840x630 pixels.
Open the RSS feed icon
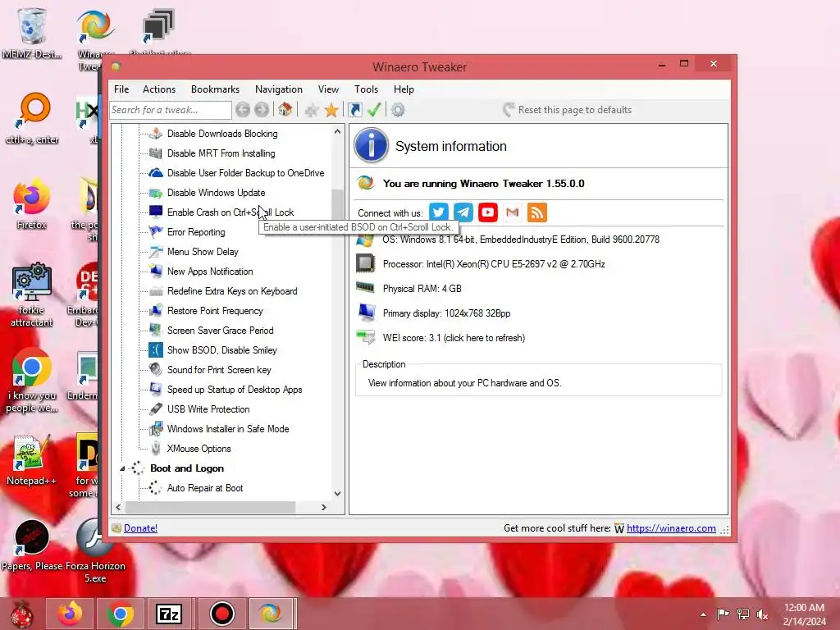pos(536,212)
